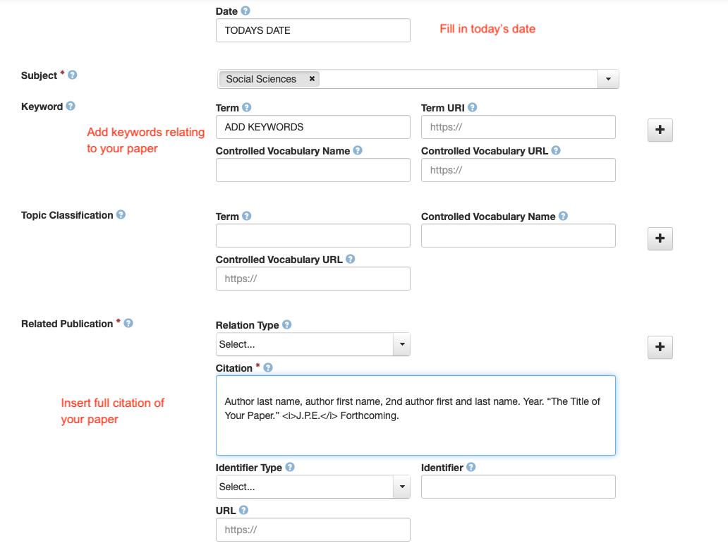Viewport: 728px width, 560px height.
Task: Add another Keyword with the plus button
Action: pos(660,130)
